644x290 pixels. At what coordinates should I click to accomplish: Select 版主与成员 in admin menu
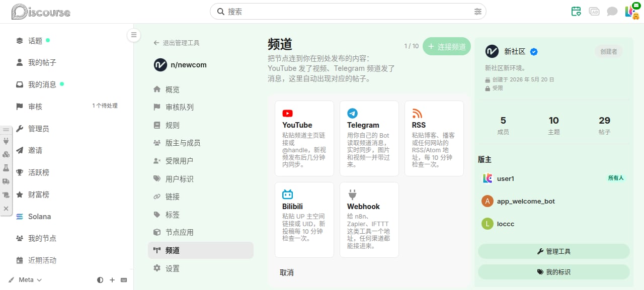point(201,143)
